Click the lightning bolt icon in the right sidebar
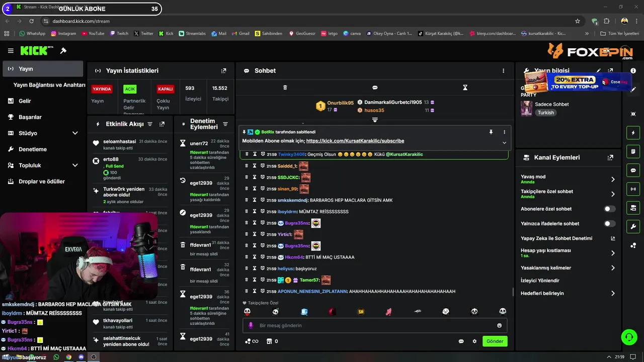 (633, 133)
